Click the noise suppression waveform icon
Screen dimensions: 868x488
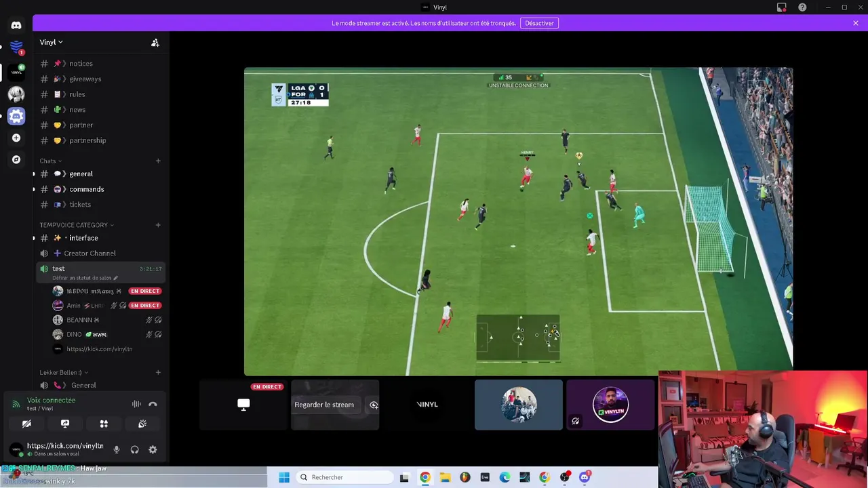136,404
